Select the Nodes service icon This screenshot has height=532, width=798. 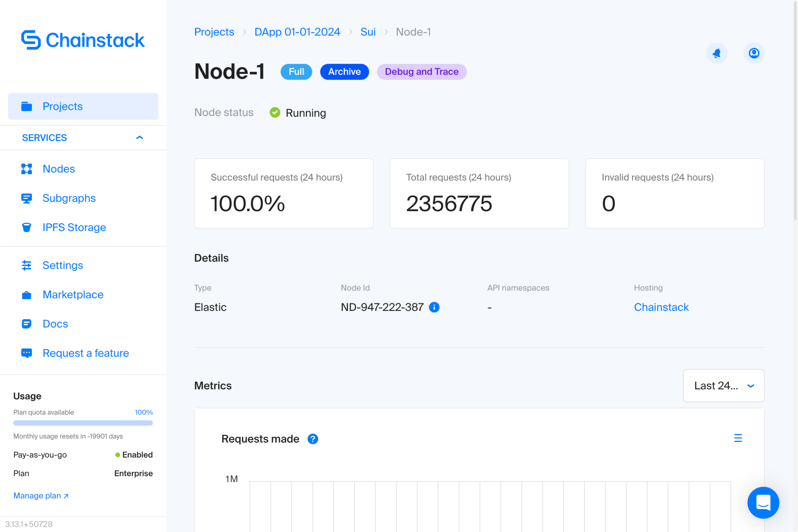pyautogui.click(x=26, y=169)
